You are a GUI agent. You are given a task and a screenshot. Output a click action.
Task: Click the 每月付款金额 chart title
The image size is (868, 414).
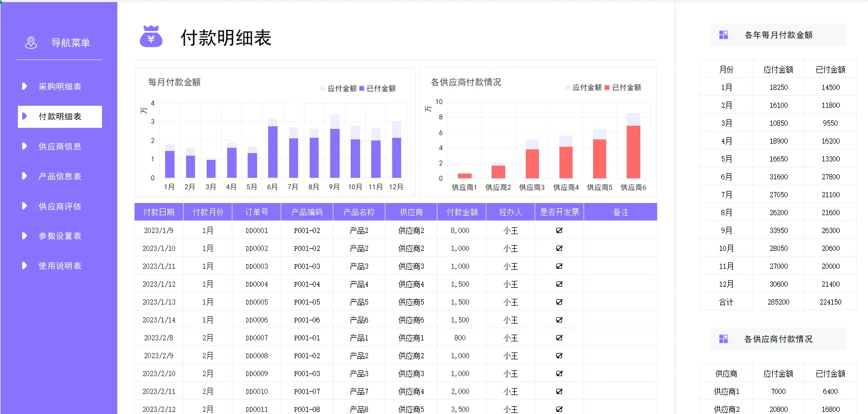174,82
